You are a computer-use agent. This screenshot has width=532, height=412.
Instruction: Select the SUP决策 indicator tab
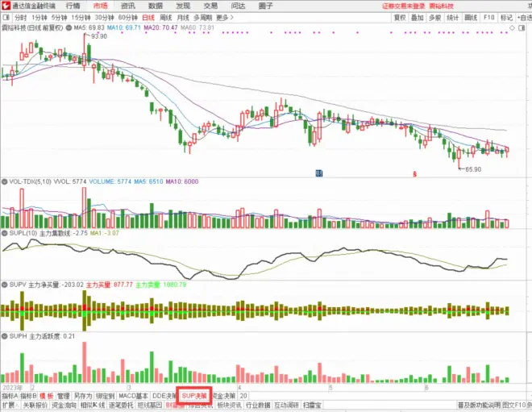[x=193, y=396]
